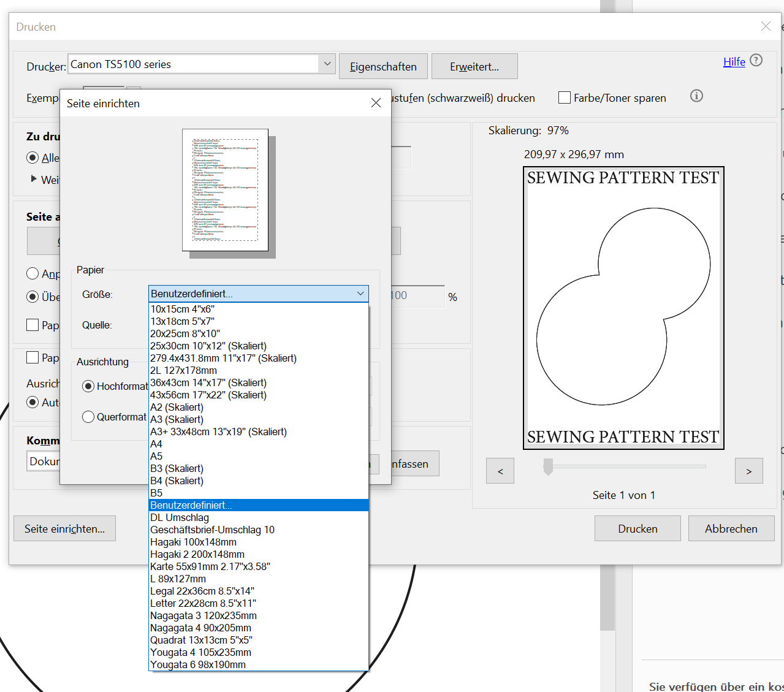The width and height of the screenshot is (784, 692).
Task: Click the Erweitert... button
Action: [x=474, y=66]
